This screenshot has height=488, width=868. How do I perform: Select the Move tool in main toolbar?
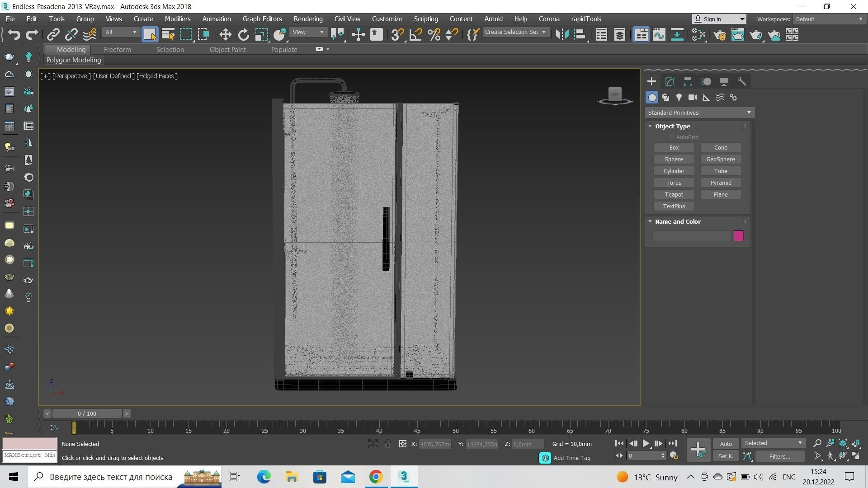(x=225, y=35)
